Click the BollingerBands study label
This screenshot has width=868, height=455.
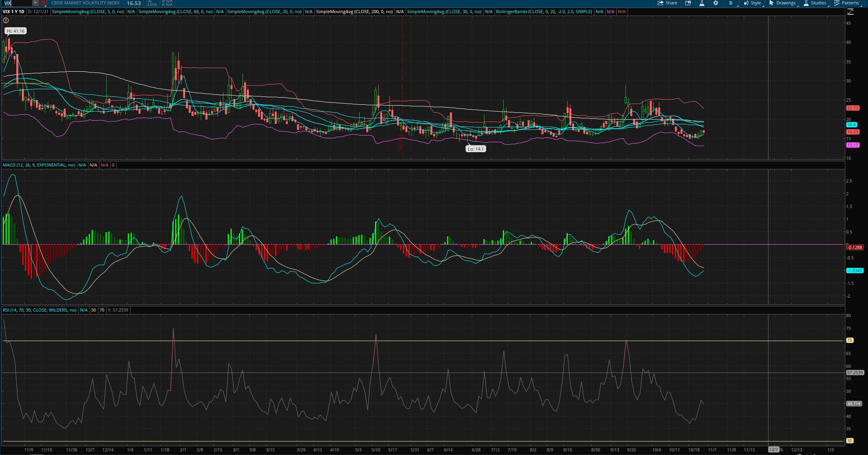(x=544, y=12)
